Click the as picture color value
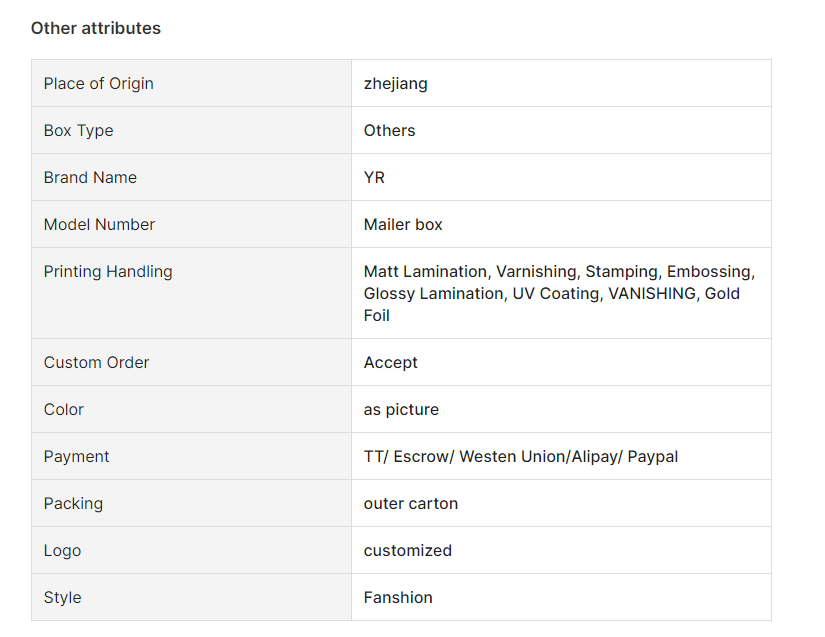 click(401, 409)
